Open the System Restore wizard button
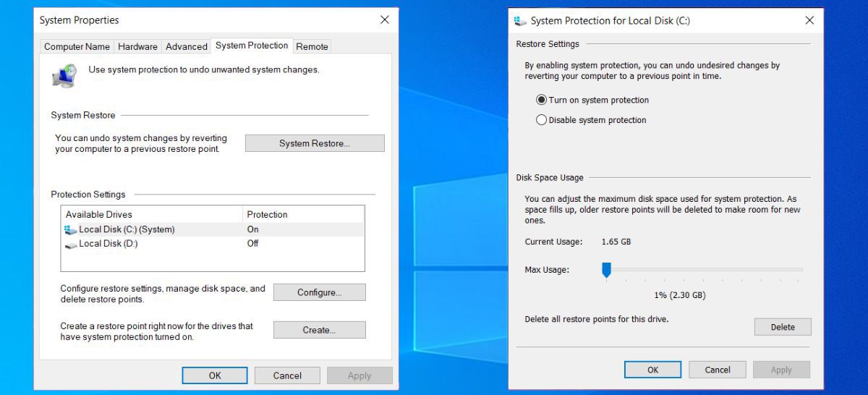The width and height of the screenshot is (868, 395). tap(314, 143)
